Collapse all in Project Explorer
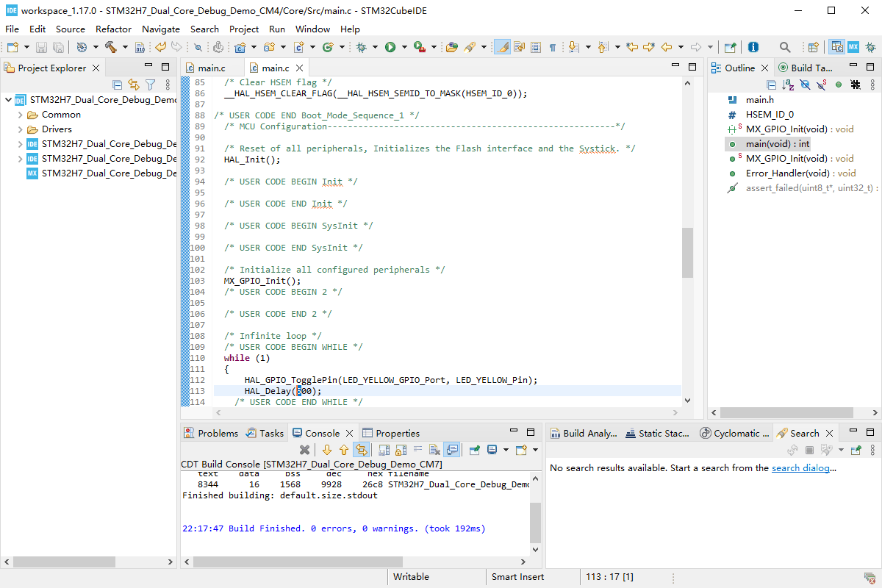Image resolution: width=882 pixels, height=588 pixels. pos(118,85)
